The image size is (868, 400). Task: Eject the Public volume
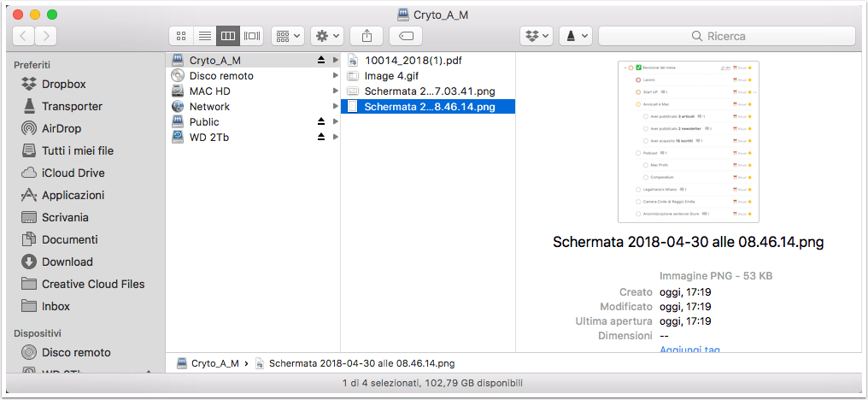point(321,121)
